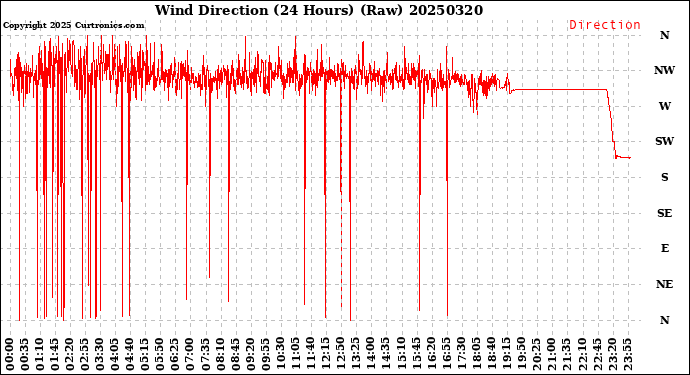Click the chart title "Wind Direction (24 Hours) (Raw) 20250320"

click(x=319, y=10)
